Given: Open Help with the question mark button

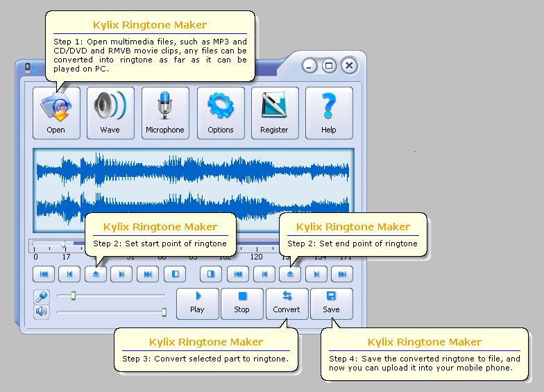Looking at the screenshot, I should (x=329, y=113).
